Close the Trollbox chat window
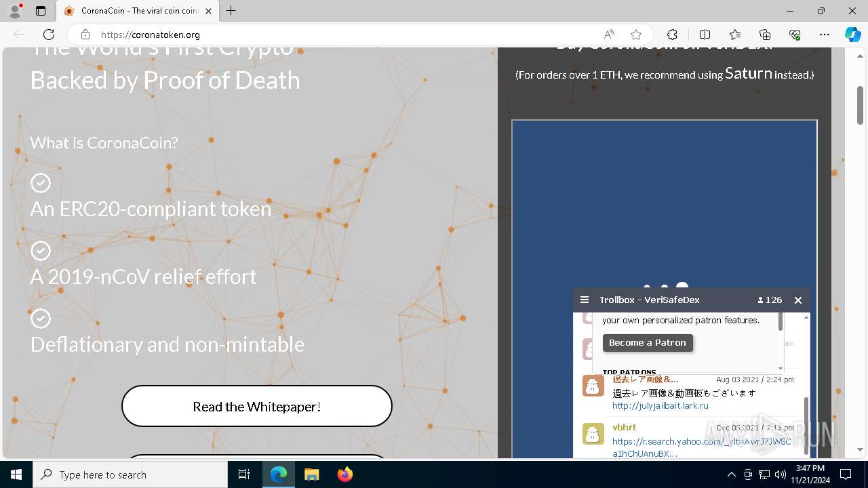Image resolution: width=868 pixels, height=488 pixels. (798, 300)
